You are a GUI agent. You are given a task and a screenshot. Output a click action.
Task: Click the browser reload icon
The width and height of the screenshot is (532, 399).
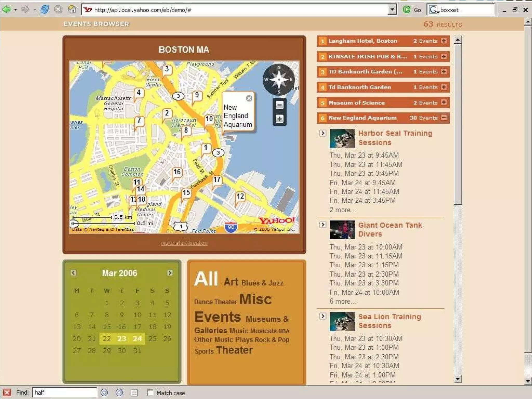(45, 10)
